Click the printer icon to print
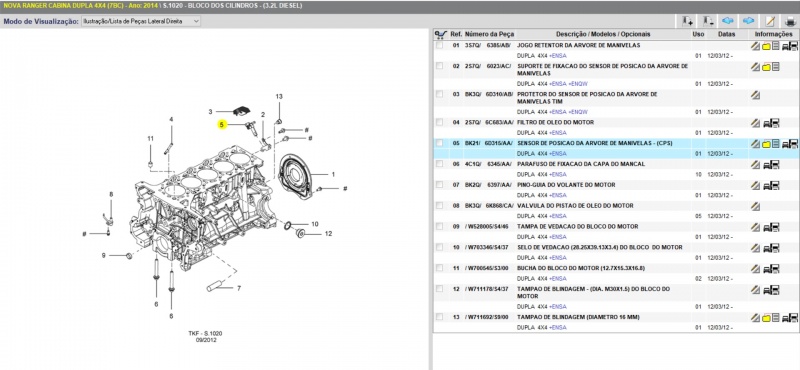This screenshot has width=800, height=370. pos(790,21)
